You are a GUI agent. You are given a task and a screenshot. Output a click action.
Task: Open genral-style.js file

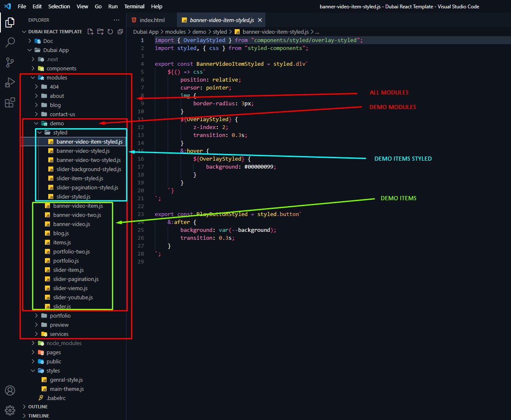(x=66, y=380)
